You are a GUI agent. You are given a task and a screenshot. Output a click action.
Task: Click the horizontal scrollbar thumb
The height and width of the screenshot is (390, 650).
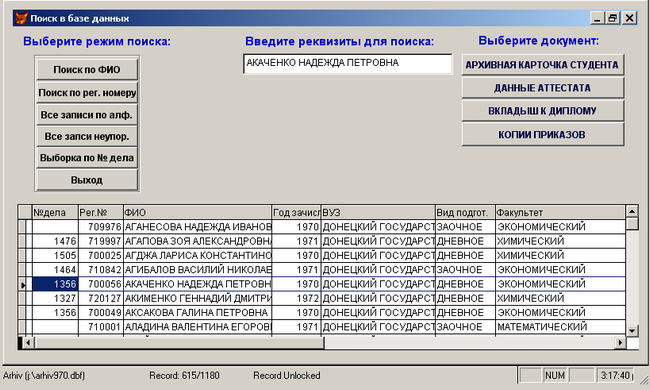tap(179, 343)
